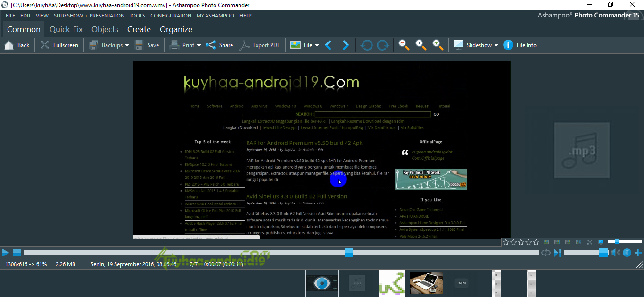
Task: Switch to the Organize tab
Action: 176,29
